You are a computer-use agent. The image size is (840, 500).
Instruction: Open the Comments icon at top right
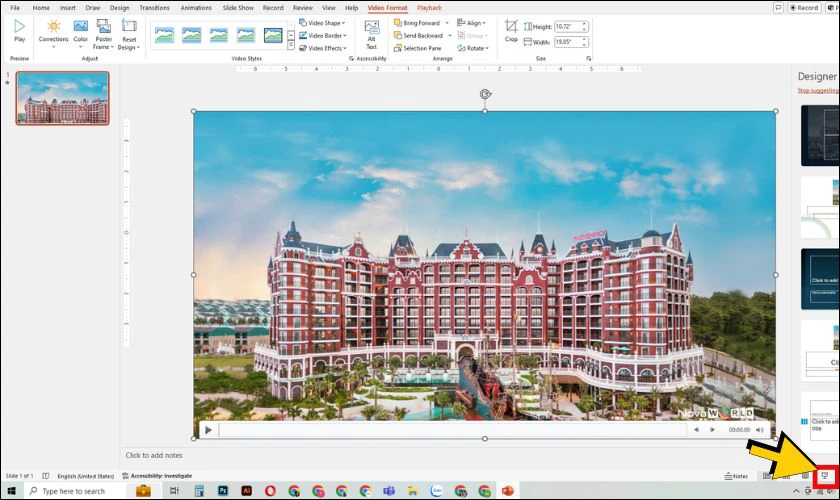[778, 8]
